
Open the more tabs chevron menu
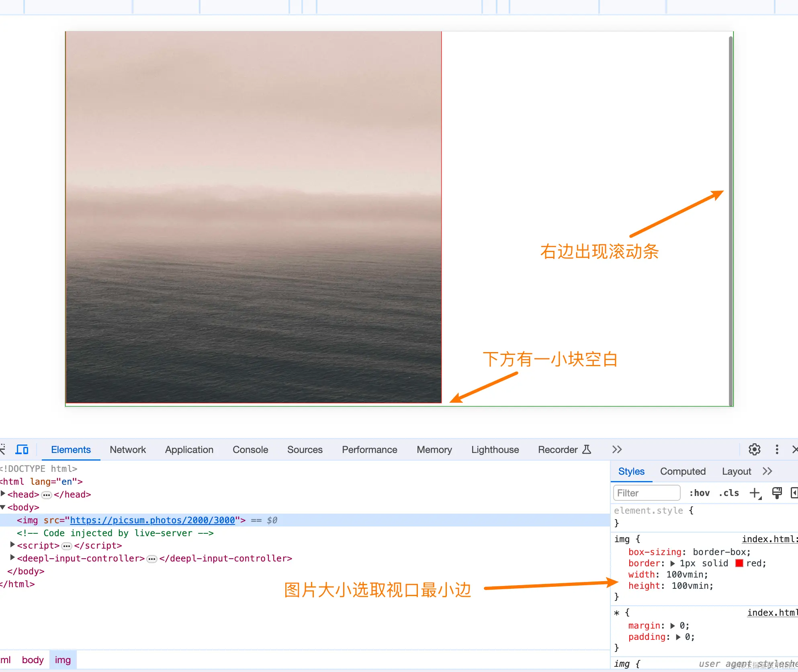click(x=616, y=450)
